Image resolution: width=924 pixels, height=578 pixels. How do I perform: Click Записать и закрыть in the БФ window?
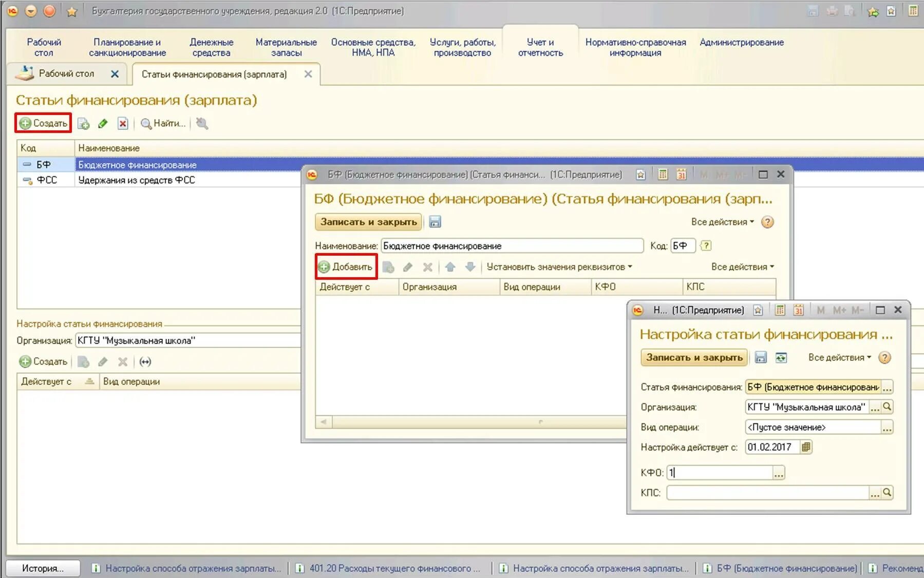368,222
